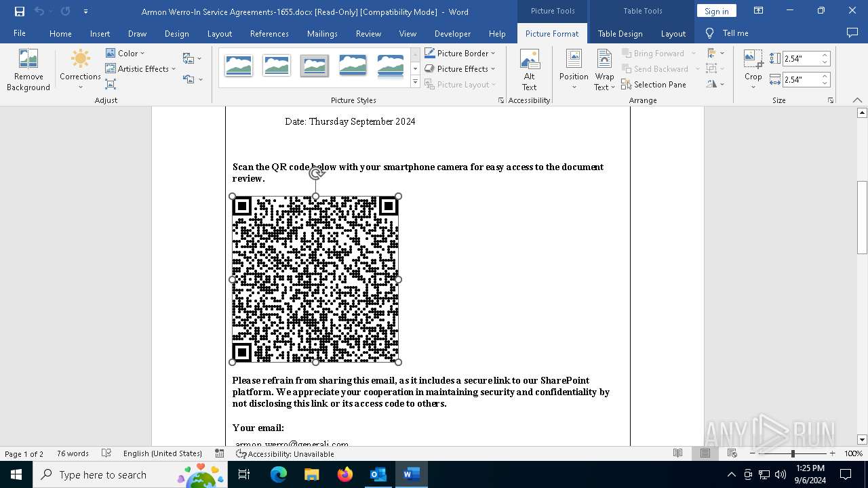Go to the References tab

[x=269, y=33]
